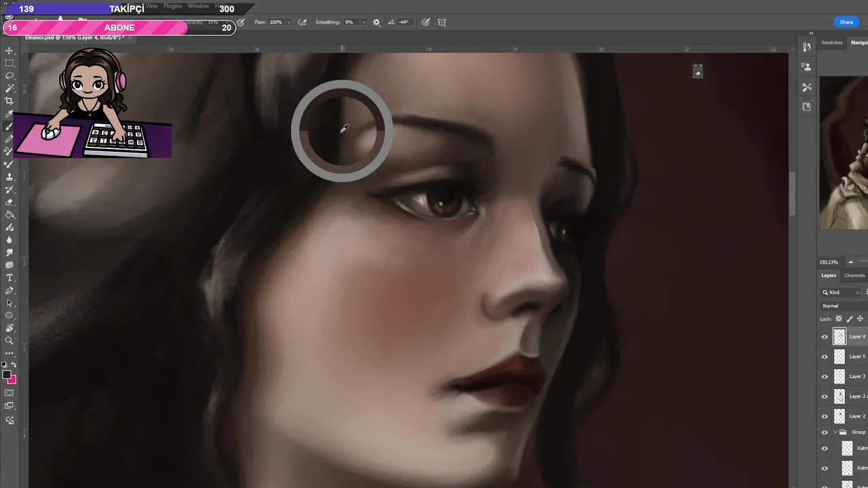Select the Dodge tool

coord(9,265)
